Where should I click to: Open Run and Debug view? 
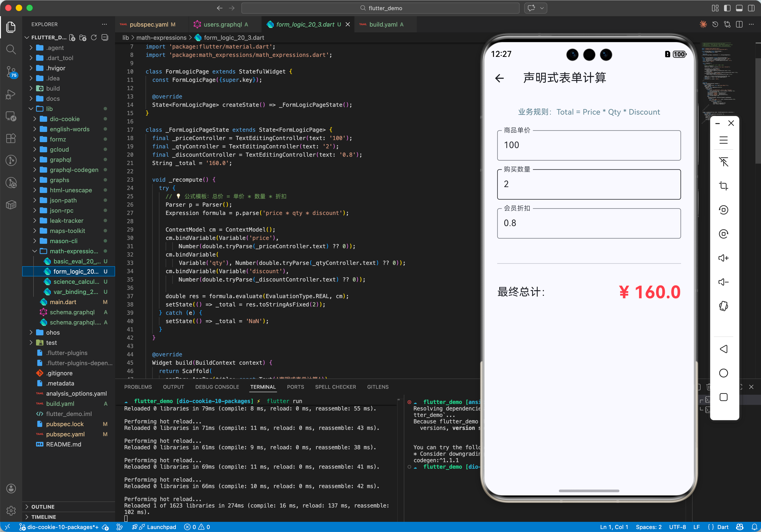click(x=11, y=94)
